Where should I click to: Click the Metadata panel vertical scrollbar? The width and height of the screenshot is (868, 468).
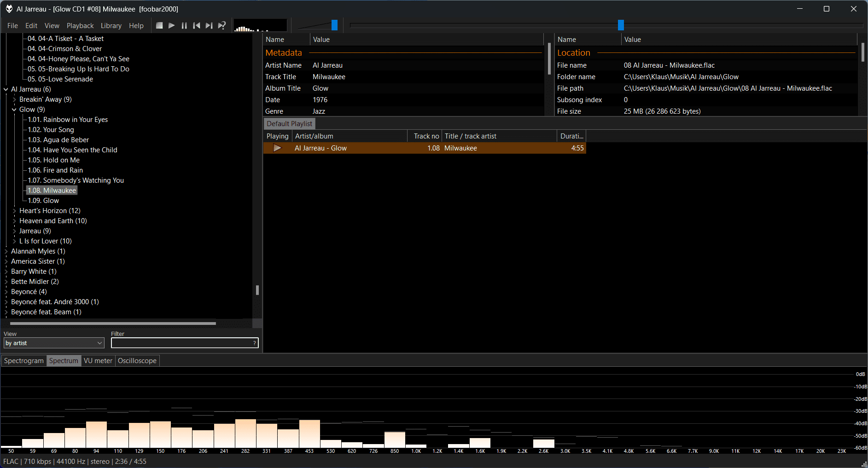(x=549, y=58)
